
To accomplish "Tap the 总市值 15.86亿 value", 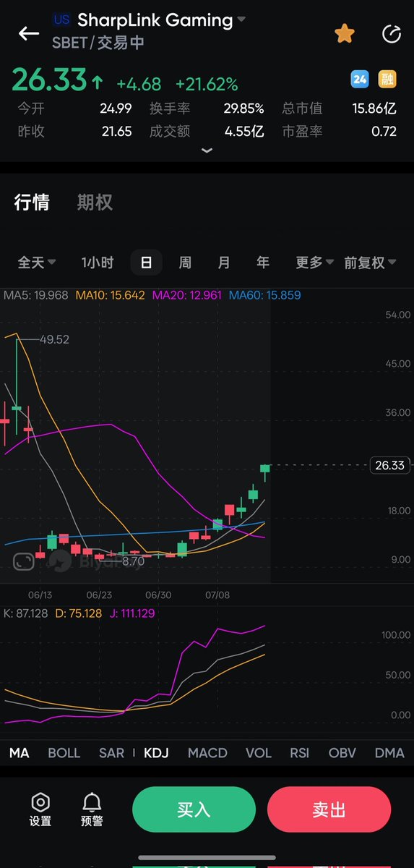I will [375, 109].
